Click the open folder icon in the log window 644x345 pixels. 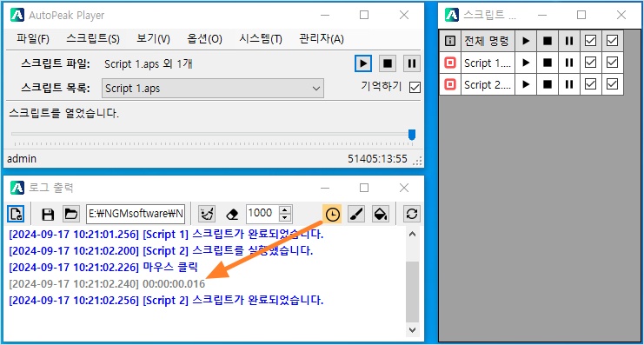click(71, 214)
